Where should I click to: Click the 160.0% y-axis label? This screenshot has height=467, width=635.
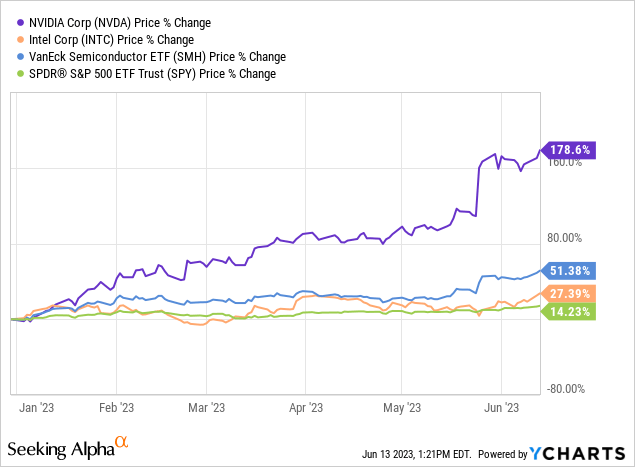click(x=562, y=163)
